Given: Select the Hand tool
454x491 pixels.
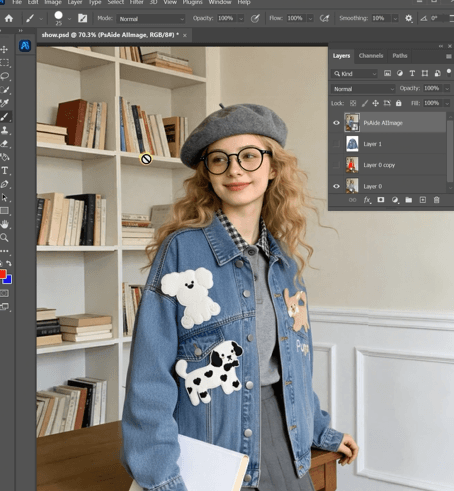Looking at the screenshot, I should pyautogui.click(x=5, y=224).
